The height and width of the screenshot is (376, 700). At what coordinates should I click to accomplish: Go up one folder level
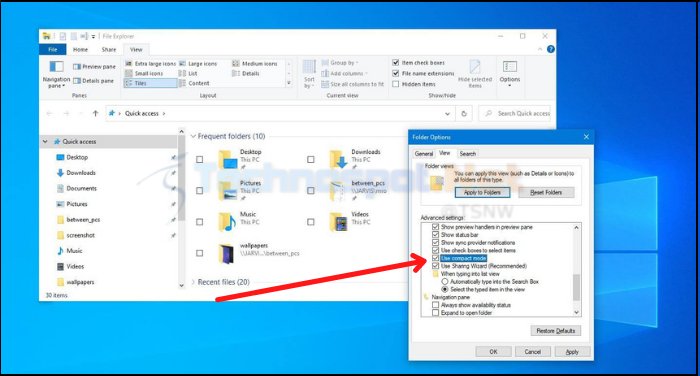click(x=95, y=113)
